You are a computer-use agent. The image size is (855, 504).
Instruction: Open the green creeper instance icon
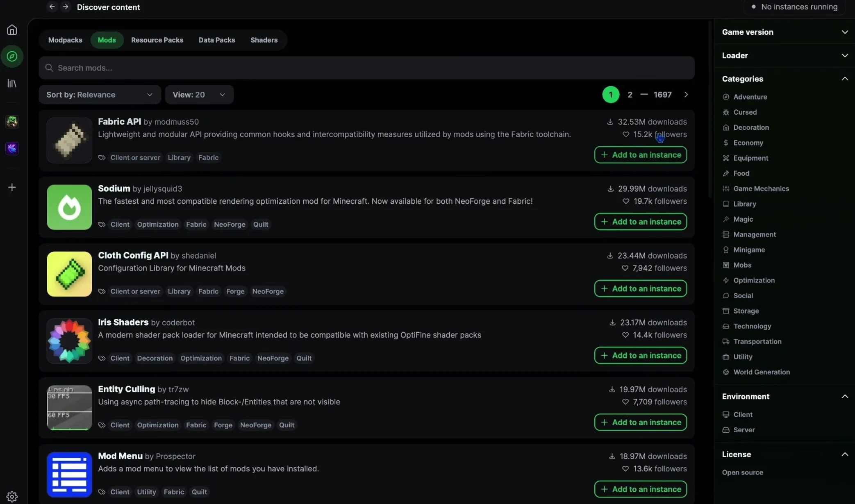tap(12, 121)
